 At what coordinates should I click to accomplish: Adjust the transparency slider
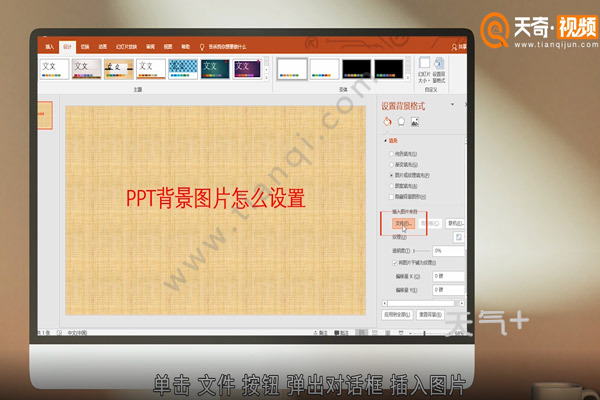(418, 250)
